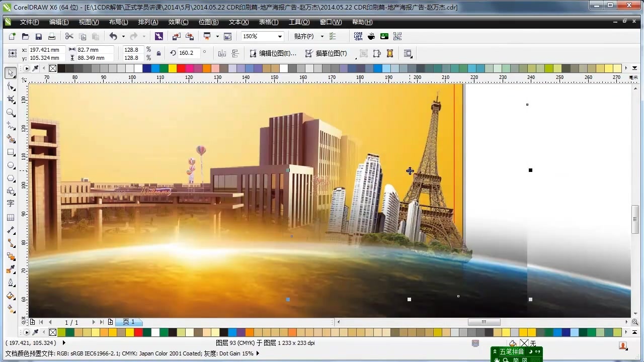The image size is (644, 362).
Task: Go to the first page button
Action: pyautogui.click(x=41, y=322)
